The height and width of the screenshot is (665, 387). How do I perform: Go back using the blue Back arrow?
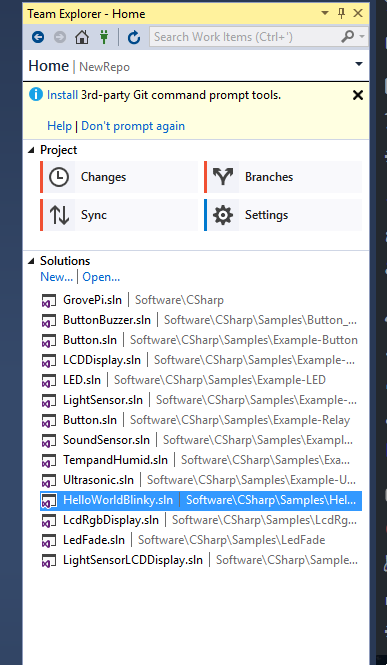(x=38, y=37)
